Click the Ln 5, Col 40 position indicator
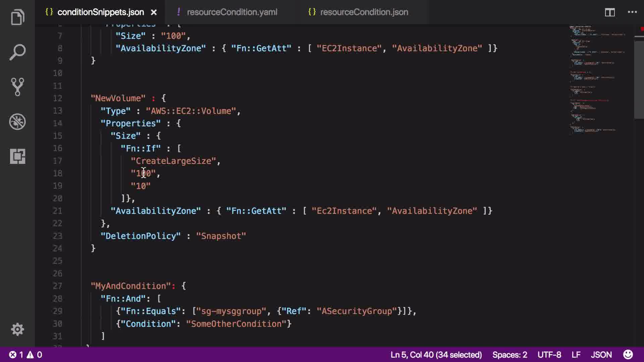The width and height of the screenshot is (644, 362). 436,355
